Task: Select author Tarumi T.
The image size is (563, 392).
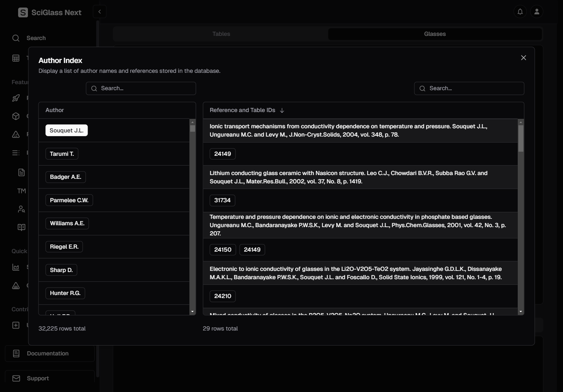Action: 62,154
